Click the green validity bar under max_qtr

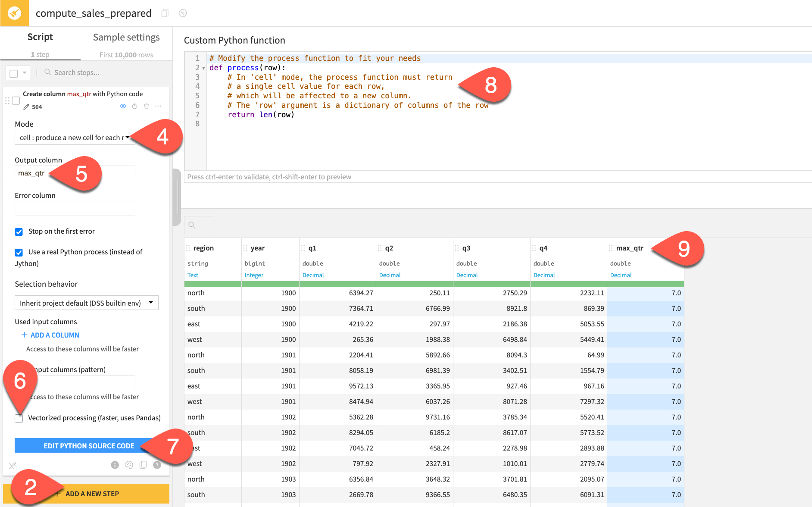646,284
